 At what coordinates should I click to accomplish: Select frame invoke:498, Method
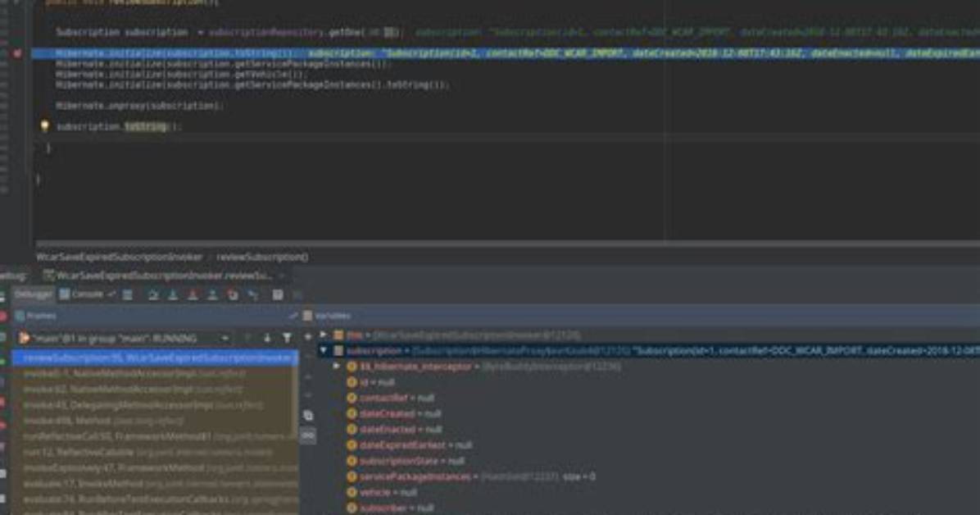154,422
